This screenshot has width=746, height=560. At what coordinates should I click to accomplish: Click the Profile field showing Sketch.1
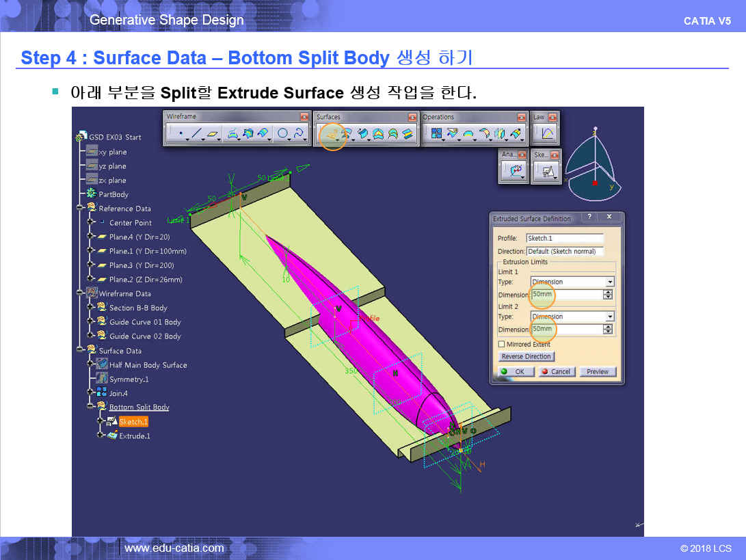pyautogui.click(x=564, y=239)
